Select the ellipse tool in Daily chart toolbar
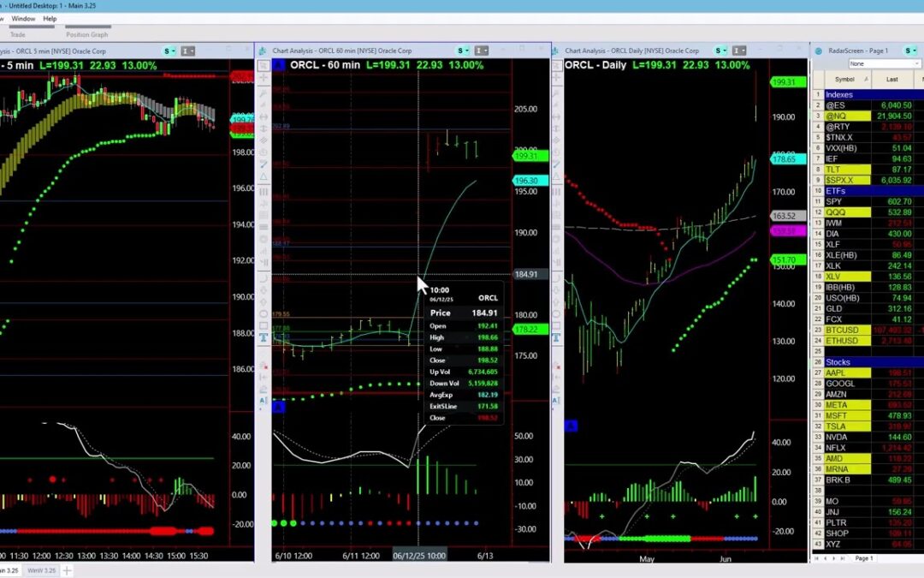Viewport: 924px width, 578px height. (556, 313)
